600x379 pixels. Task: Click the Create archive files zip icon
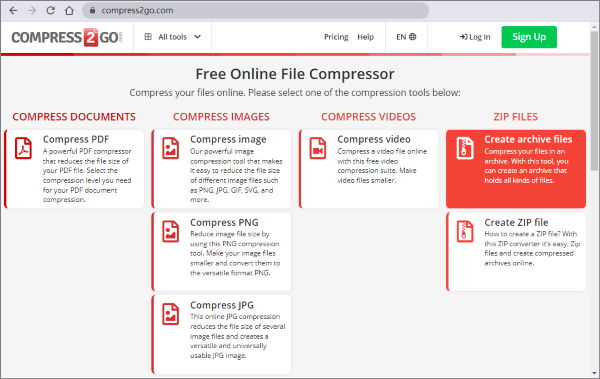[x=465, y=148]
